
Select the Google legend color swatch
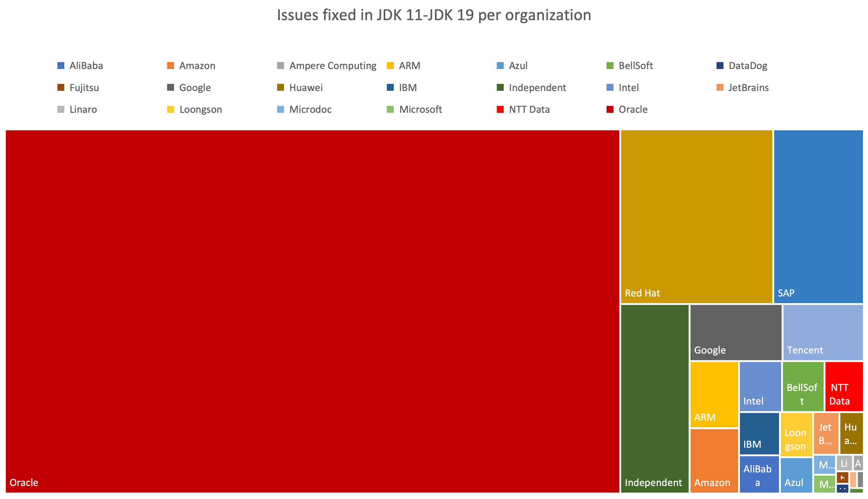(x=171, y=87)
